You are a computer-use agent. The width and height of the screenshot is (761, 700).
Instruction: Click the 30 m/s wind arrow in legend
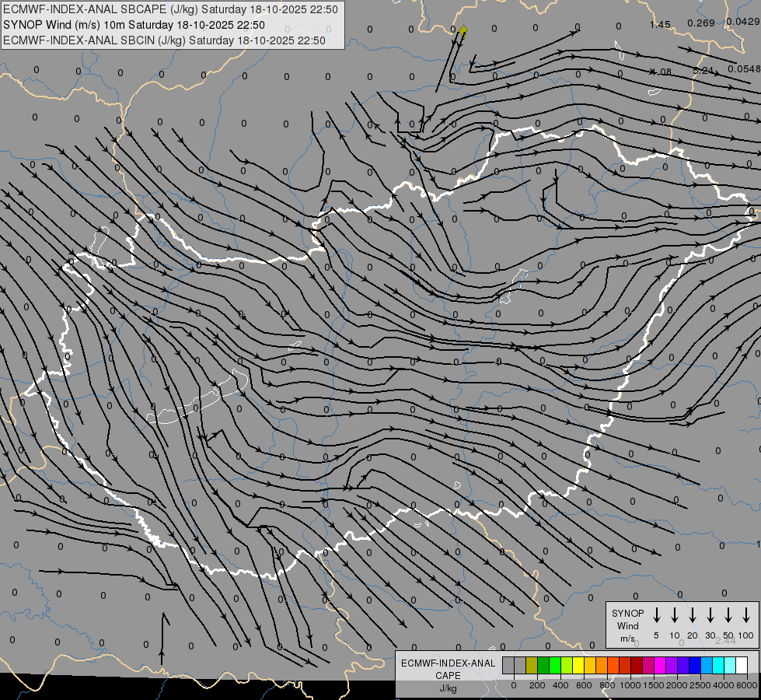tap(710, 615)
